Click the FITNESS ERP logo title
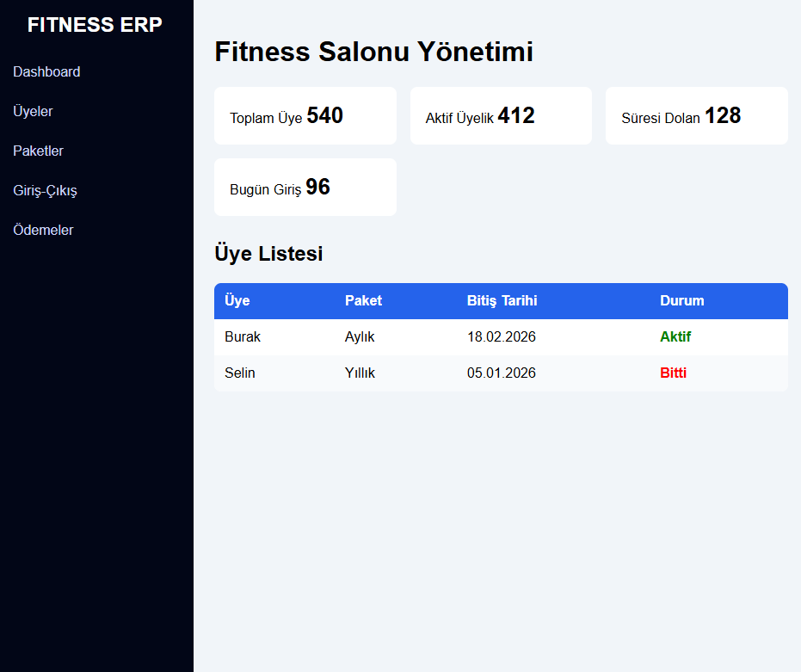Image resolution: width=801 pixels, height=672 pixels. 95,25
